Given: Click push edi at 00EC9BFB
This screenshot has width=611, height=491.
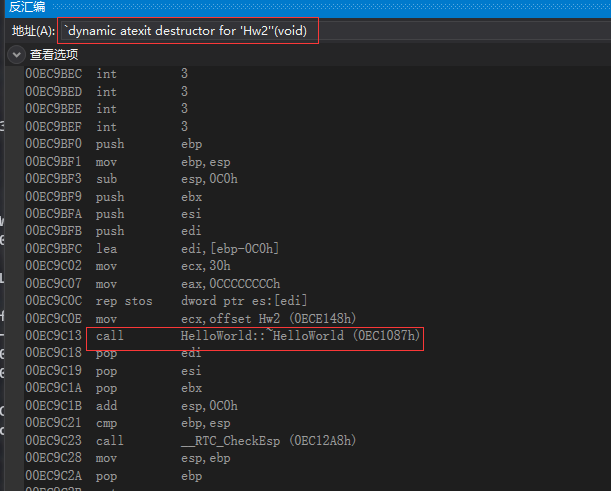Looking at the screenshot, I should pyautogui.click(x=113, y=231).
